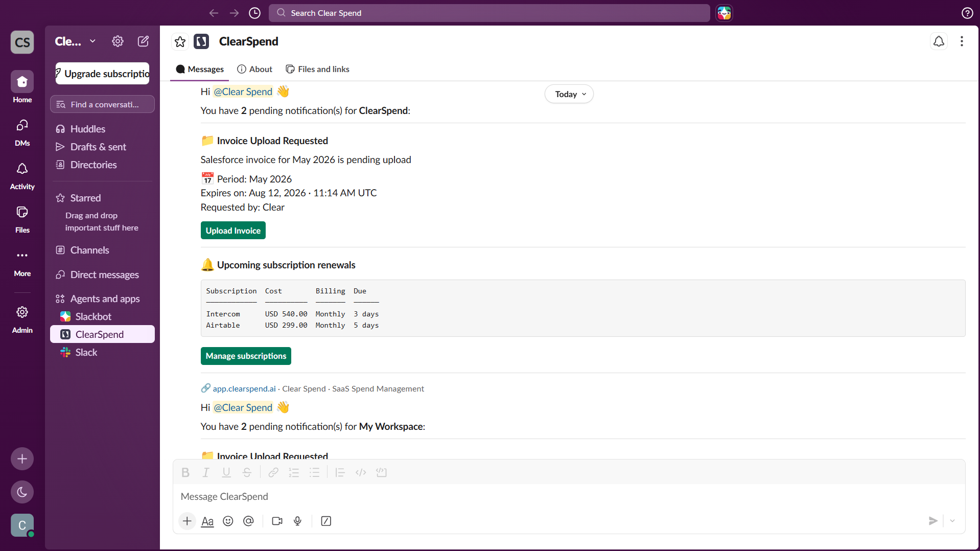This screenshot has width=980, height=551.
Task: Toggle bold formatting
Action: click(185, 472)
